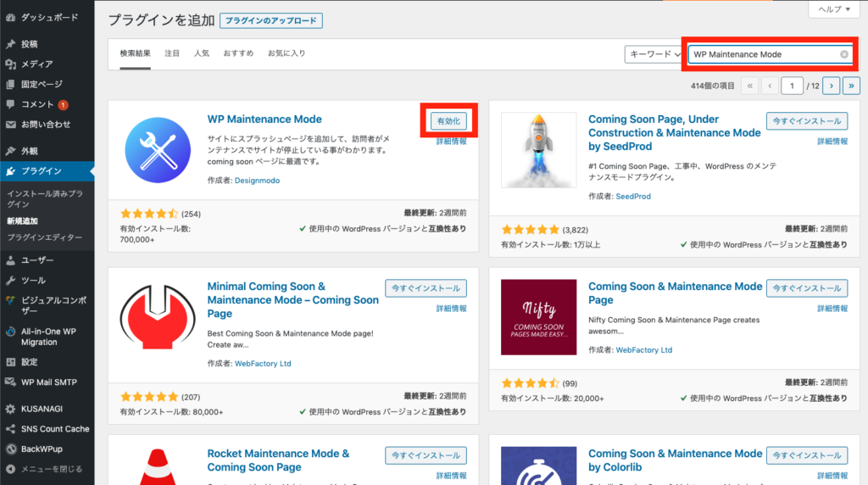
Task: Click the 外観 paintbrush icon
Action: pyautogui.click(x=10, y=151)
